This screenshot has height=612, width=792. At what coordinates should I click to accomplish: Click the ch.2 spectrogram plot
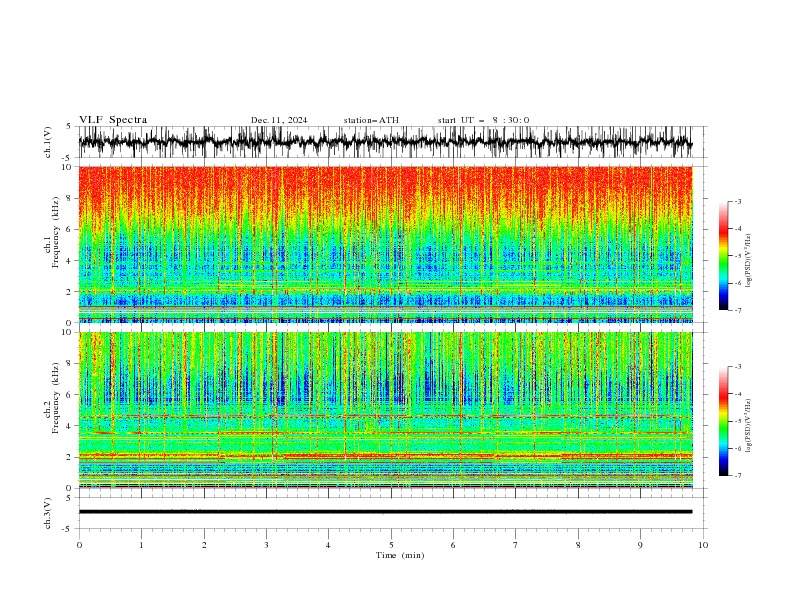coord(385,410)
